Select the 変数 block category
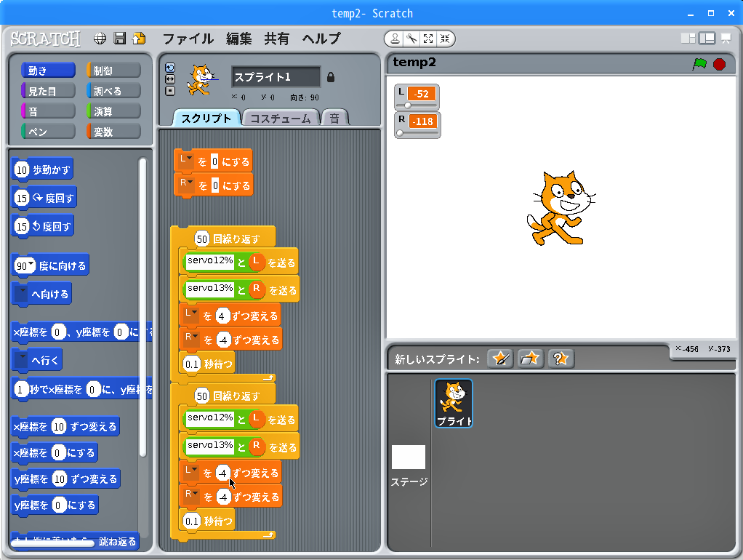This screenshot has width=743, height=560. (x=113, y=132)
